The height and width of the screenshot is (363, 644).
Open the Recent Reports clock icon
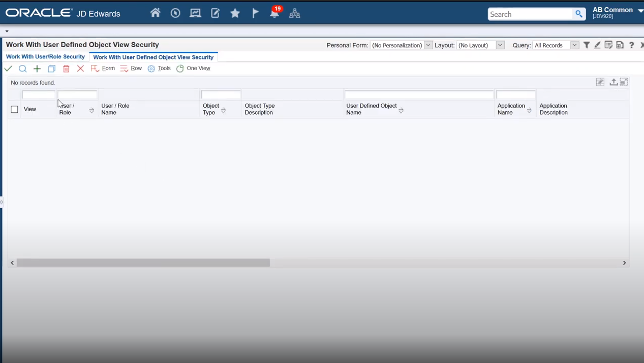click(x=175, y=13)
